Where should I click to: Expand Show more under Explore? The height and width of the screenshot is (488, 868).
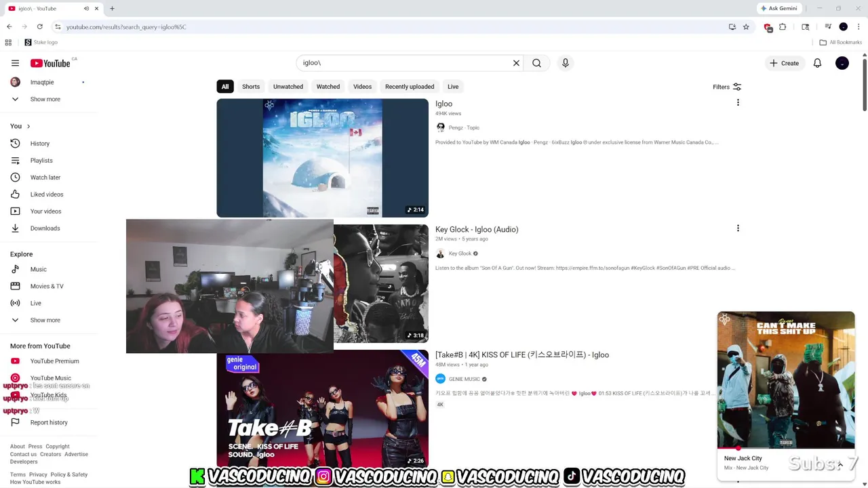45,320
